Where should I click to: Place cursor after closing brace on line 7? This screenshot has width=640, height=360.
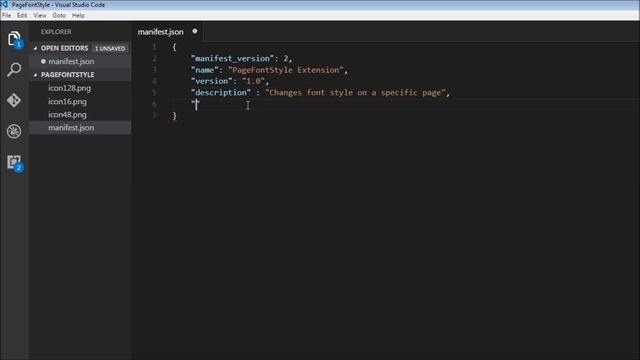(178, 116)
